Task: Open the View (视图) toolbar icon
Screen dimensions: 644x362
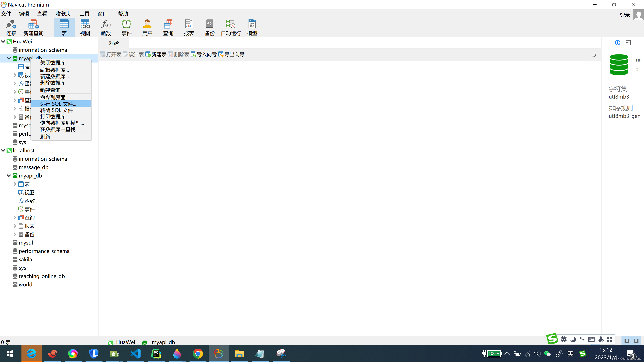Action: click(85, 27)
